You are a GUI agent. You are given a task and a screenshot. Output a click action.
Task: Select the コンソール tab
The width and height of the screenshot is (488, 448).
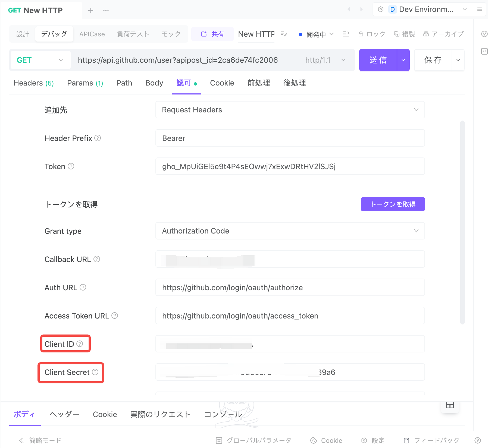[223, 414]
